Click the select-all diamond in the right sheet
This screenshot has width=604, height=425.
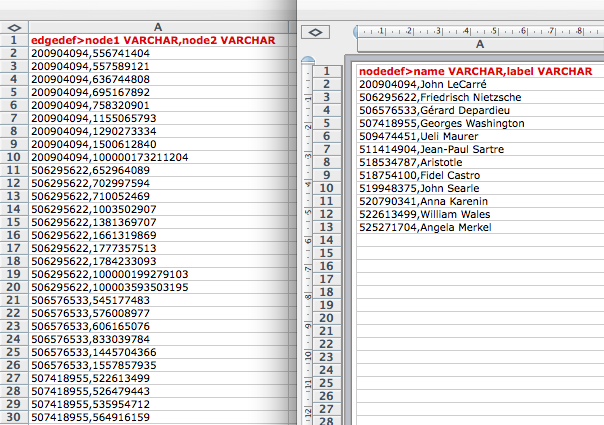point(315,32)
